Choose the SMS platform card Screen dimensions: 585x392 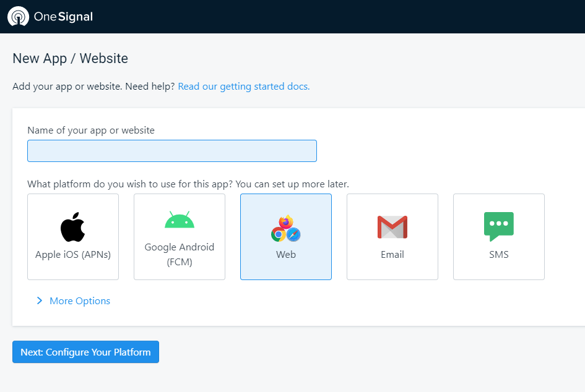point(499,237)
